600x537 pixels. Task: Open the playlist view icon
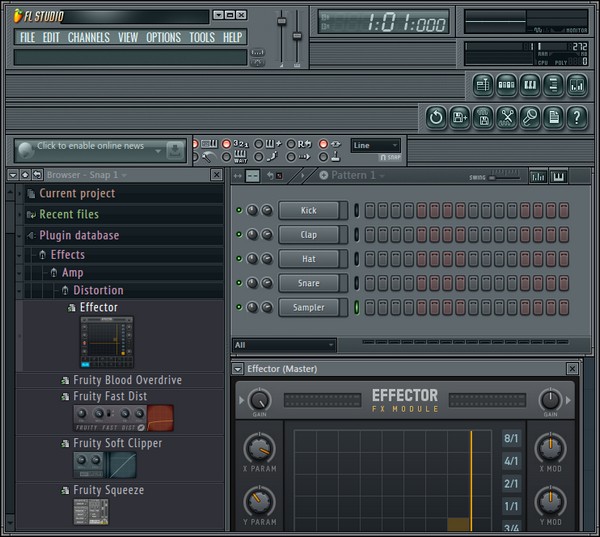tap(483, 86)
